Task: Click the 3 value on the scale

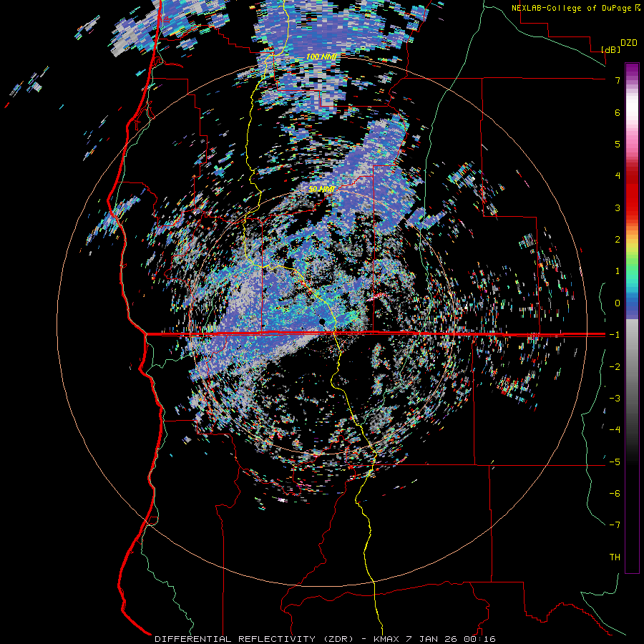Action: pos(618,208)
